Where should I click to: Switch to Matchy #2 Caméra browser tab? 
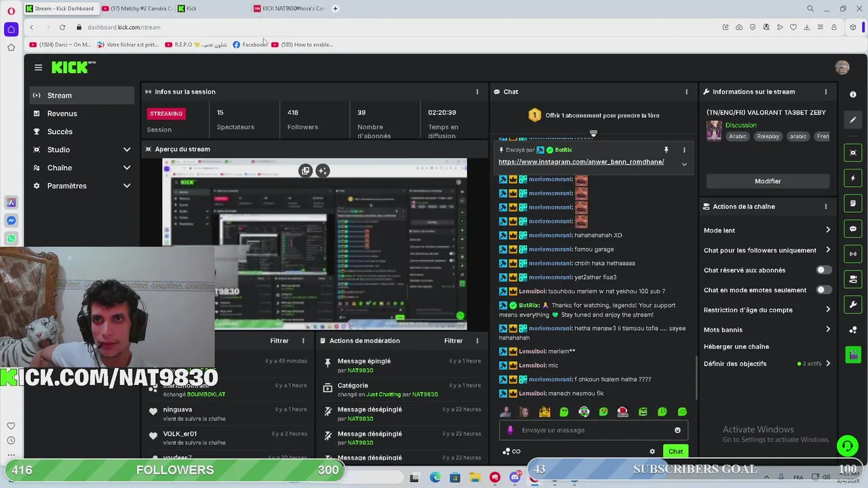coord(137,8)
